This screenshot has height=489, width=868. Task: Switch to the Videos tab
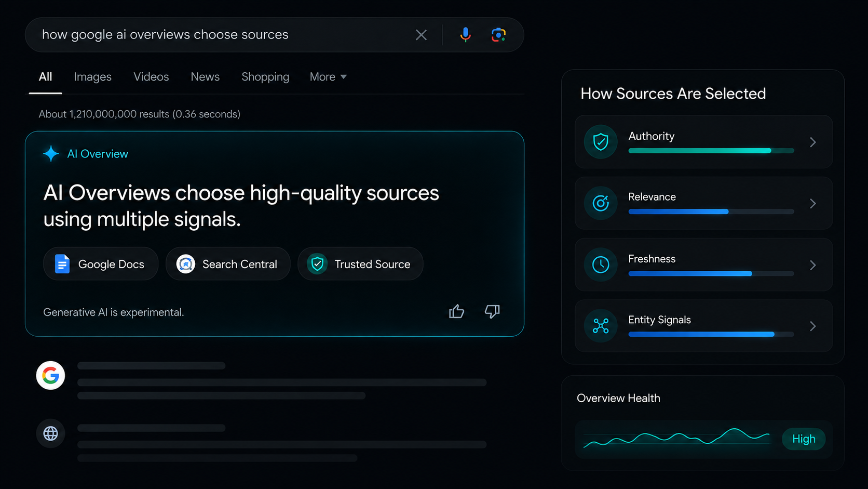point(151,77)
